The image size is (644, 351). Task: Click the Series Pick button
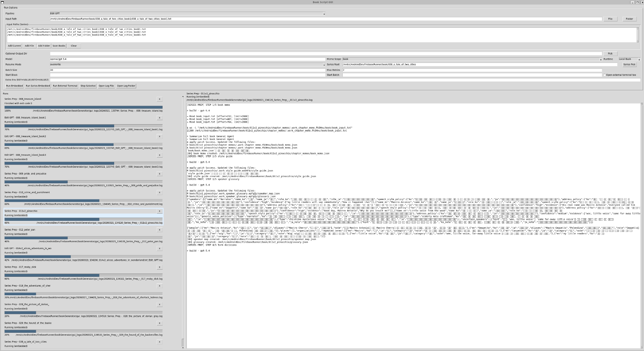coord(629,64)
